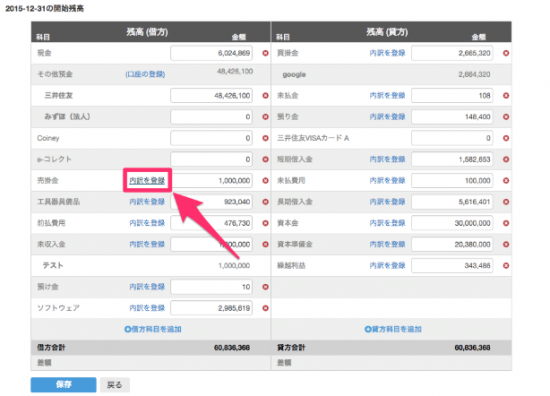Screen dimensions: 550x396
Task: Select the google sub-account row text
Action: pyautogui.click(x=294, y=74)
